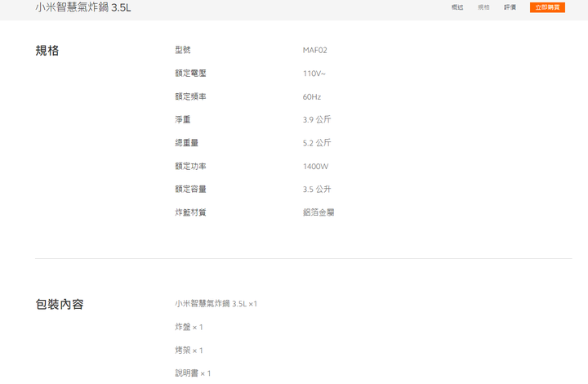Select 小米智慧氣炸鍋 3.5L ×1 package item

(x=216, y=304)
